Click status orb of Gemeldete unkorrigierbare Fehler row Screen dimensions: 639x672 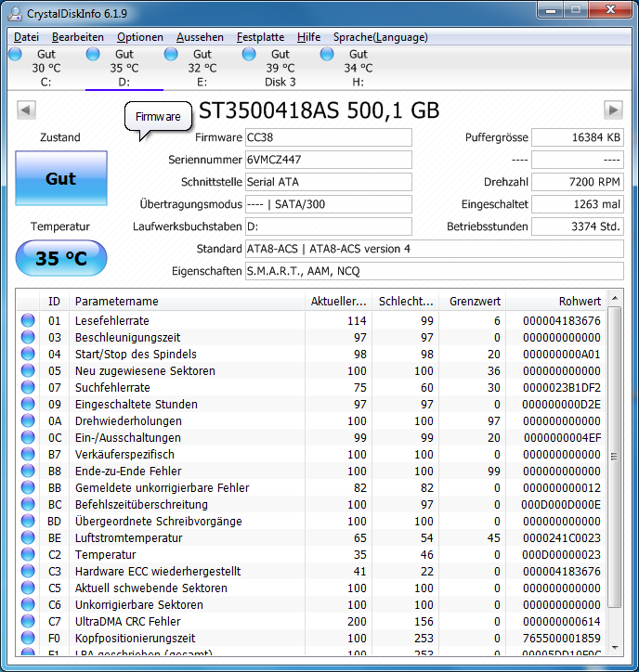click(x=28, y=487)
